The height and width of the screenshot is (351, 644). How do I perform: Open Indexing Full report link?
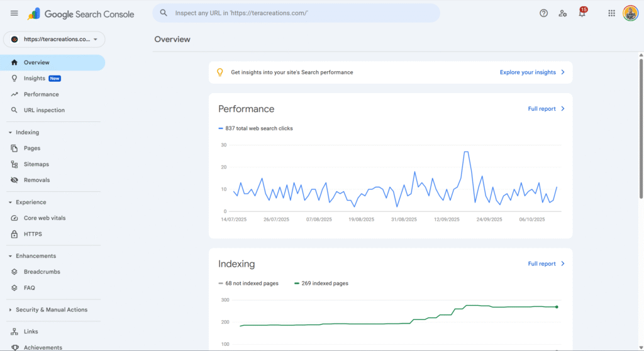pyautogui.click(x=541, y=264)
